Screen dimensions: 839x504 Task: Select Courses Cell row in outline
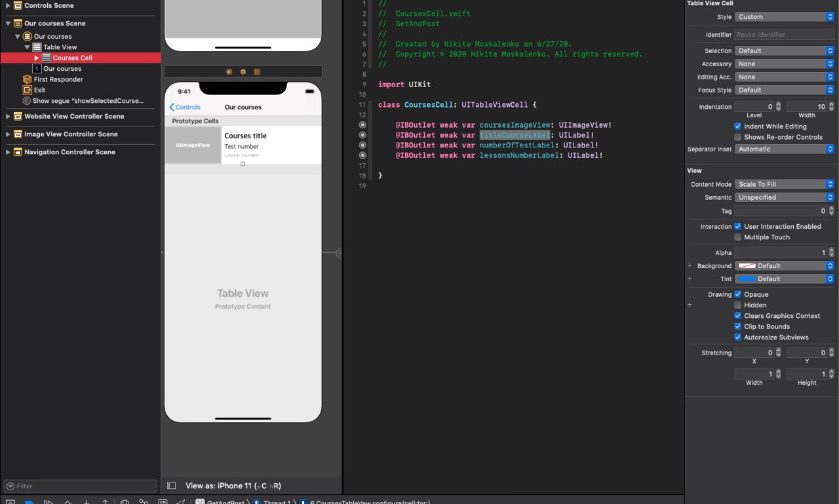(x=81, y=58)
